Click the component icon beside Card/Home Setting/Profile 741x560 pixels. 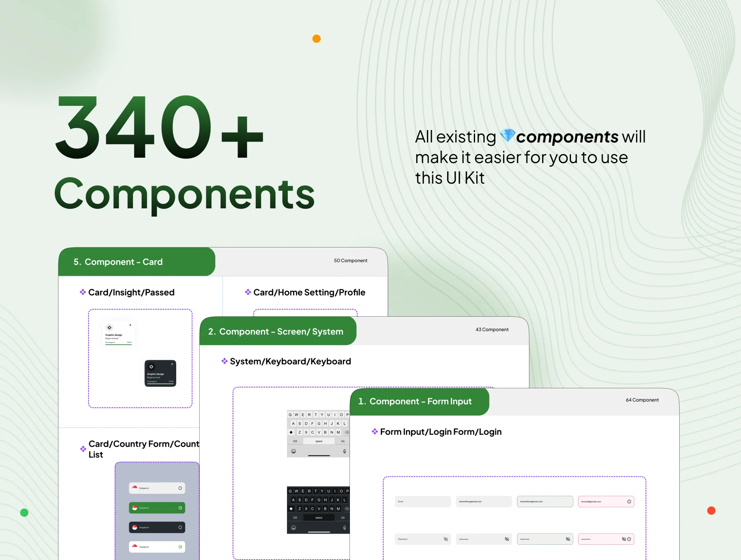[248, 292]
